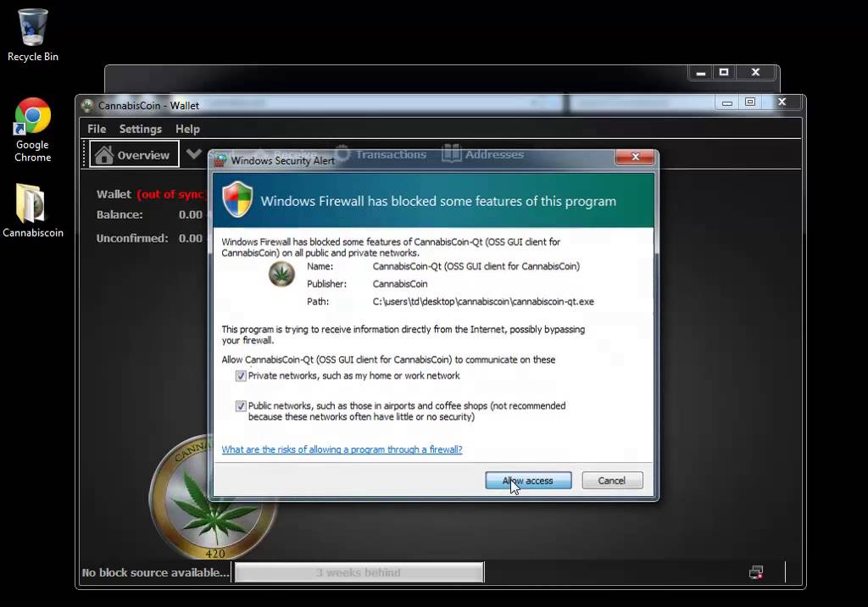Click the '3 weeks behind' sync progress bar
Image resolution: width=868 pixels, height=607 pixels.
click(359, 572)
